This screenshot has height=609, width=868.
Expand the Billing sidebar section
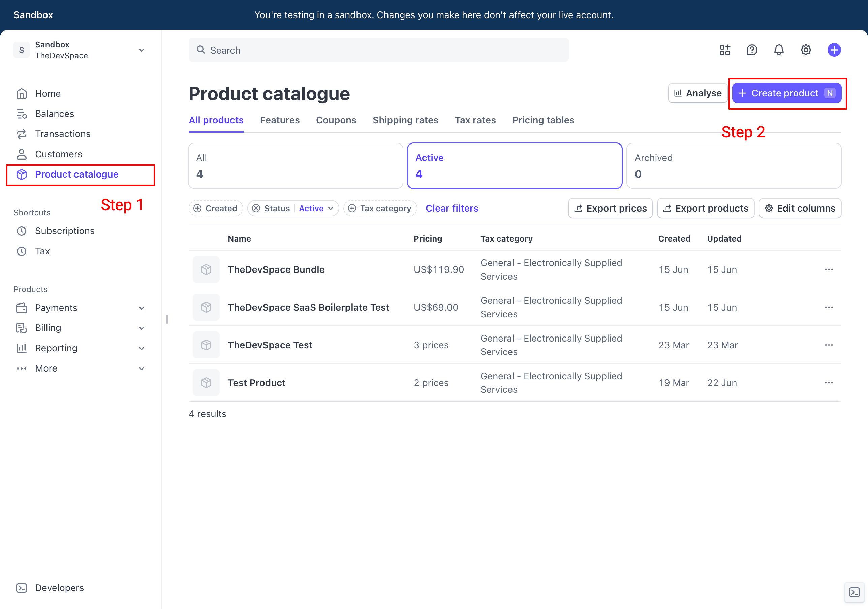pos(48,328)
